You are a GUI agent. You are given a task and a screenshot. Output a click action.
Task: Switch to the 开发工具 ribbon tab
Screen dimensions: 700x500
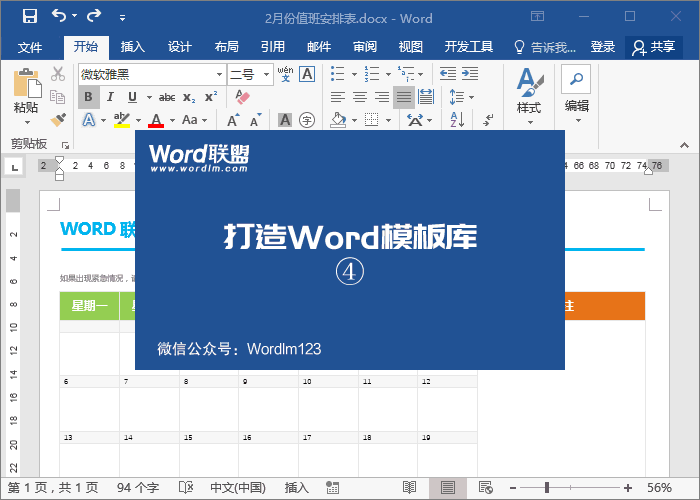click(469, 46)
